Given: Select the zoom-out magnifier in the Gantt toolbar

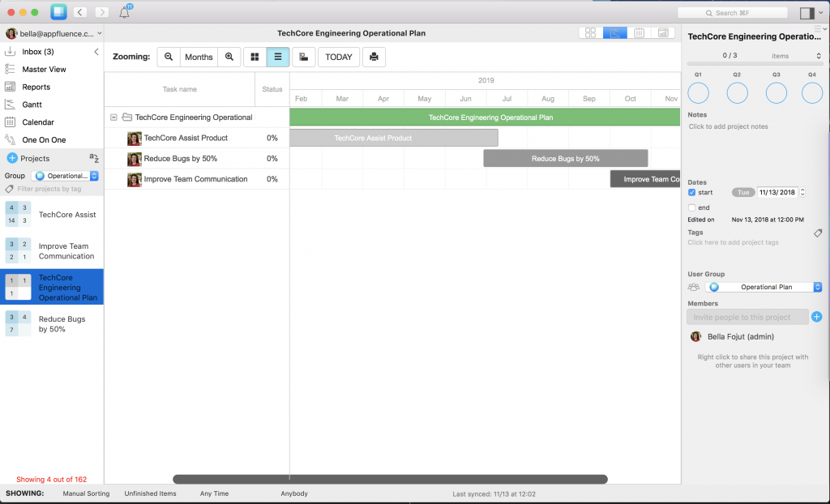Looking at the screenshot, I should coord(168,57).
